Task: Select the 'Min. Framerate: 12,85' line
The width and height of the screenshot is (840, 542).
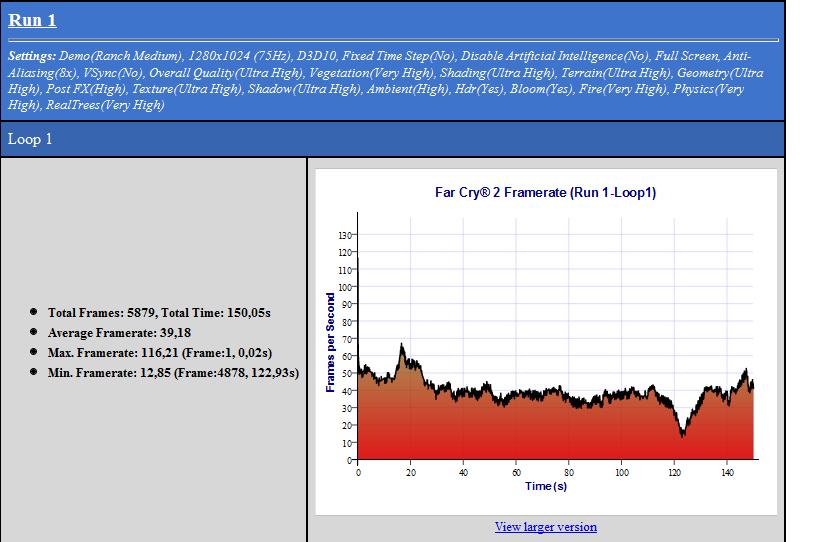Action: [173, 373]
